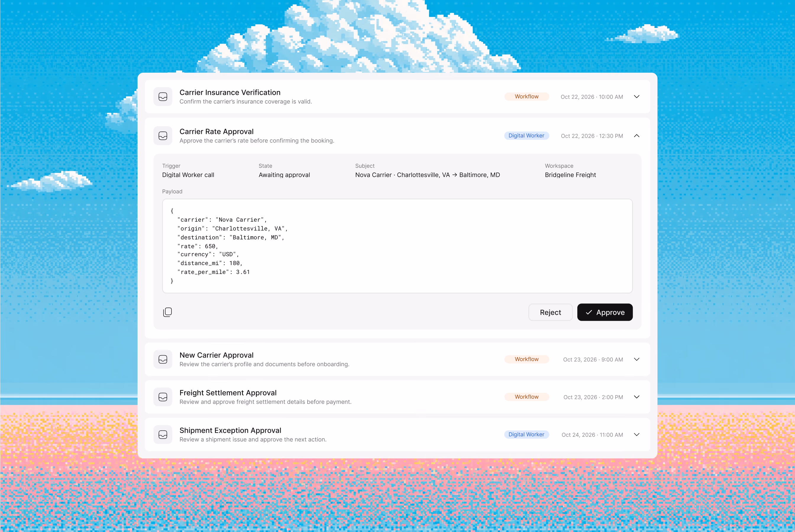Click inbox icon beside Shipment Exception Approval
The width and height of the screenshot is (795, 532).
163,435
